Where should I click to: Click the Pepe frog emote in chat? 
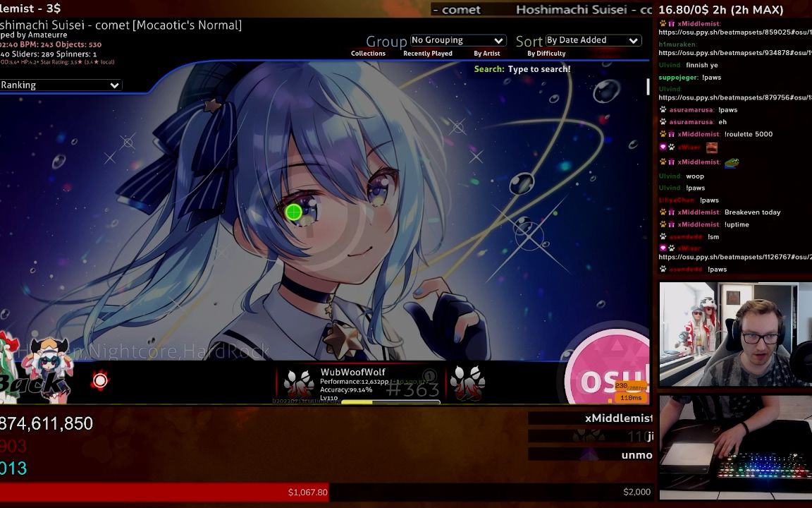(x=732, y=162)
